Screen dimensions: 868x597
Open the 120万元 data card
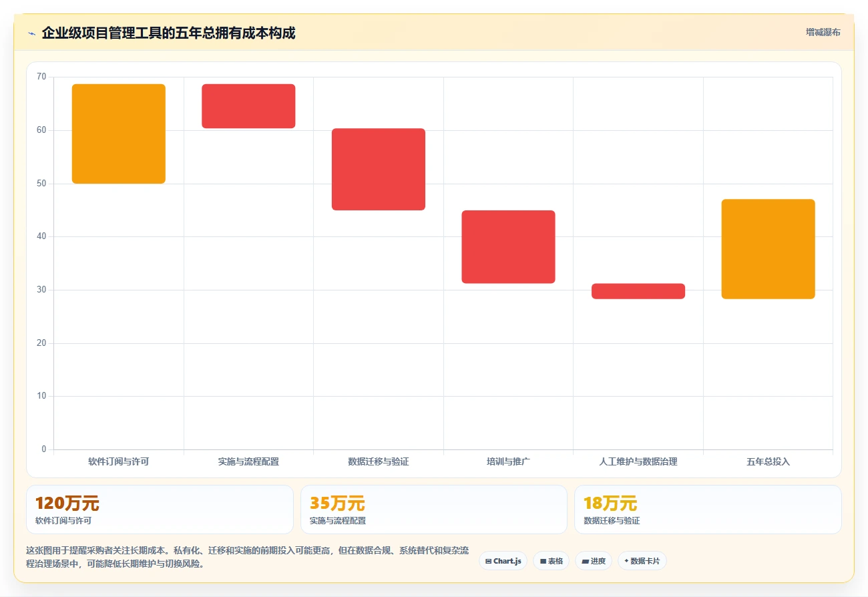(x=160, y=510)
